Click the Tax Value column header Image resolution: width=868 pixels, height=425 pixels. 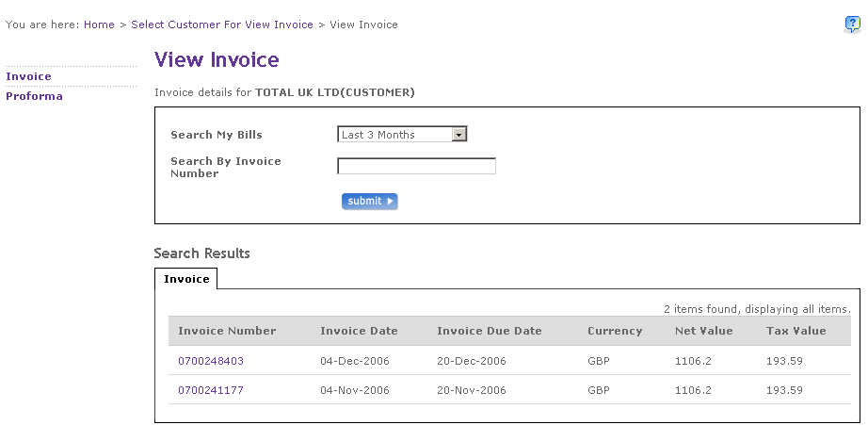click(796, 331)
